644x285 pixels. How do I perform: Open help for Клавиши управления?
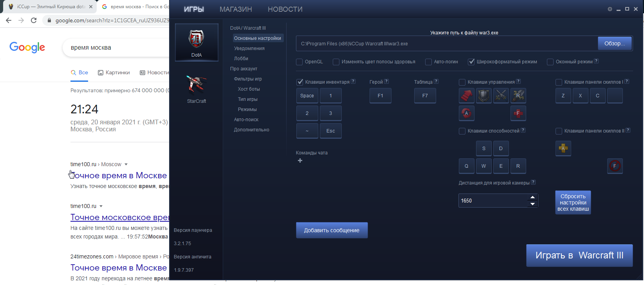[x=518, y=81]
